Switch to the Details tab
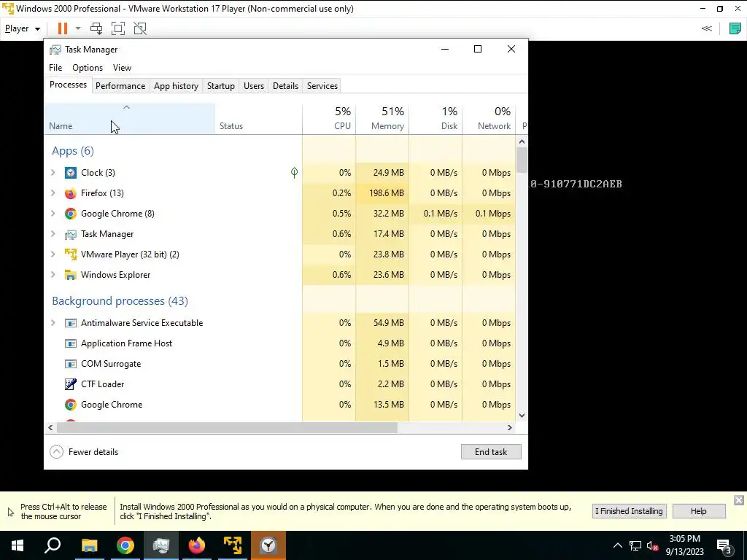The height and width of the screenshot is (560, 747). [x=285, y=86]
